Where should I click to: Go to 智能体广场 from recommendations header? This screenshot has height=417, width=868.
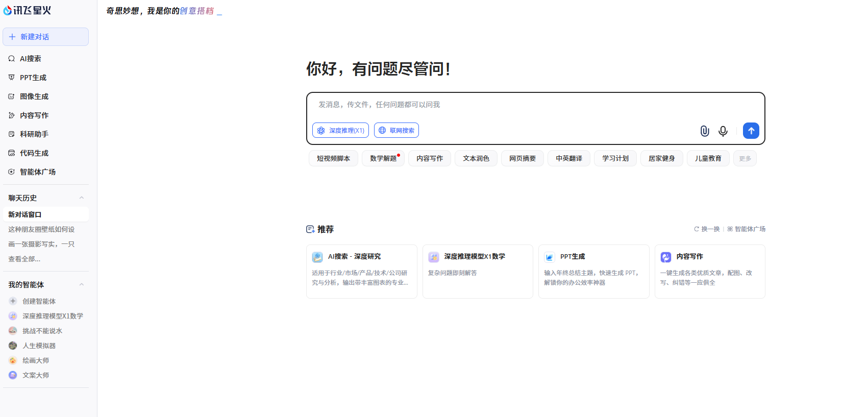tap(747, 229)
